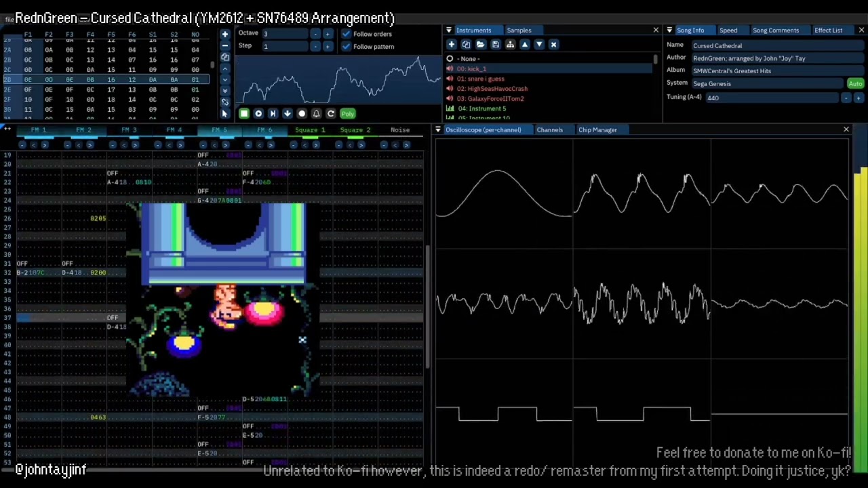Delete the selected instrument
The height and width of the screenshot is (488, 868).
[x=553, y=45]
